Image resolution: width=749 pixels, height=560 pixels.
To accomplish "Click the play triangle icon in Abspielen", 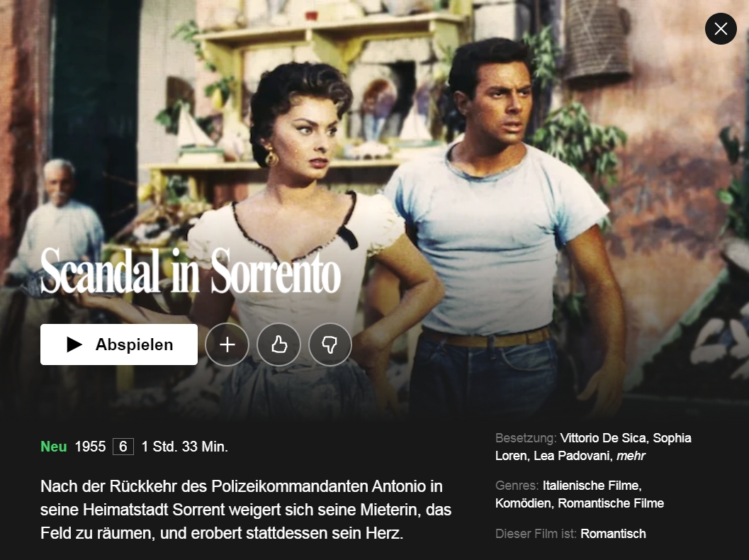I will click(74, 345).
